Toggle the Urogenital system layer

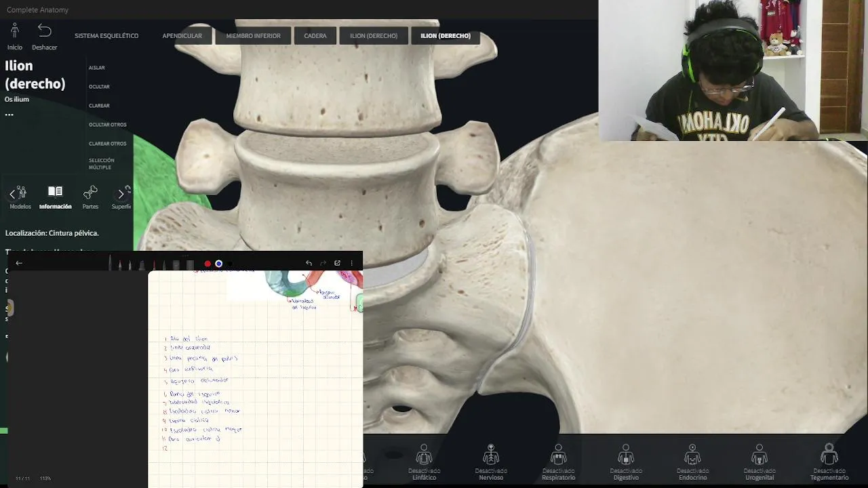[759, 462]
